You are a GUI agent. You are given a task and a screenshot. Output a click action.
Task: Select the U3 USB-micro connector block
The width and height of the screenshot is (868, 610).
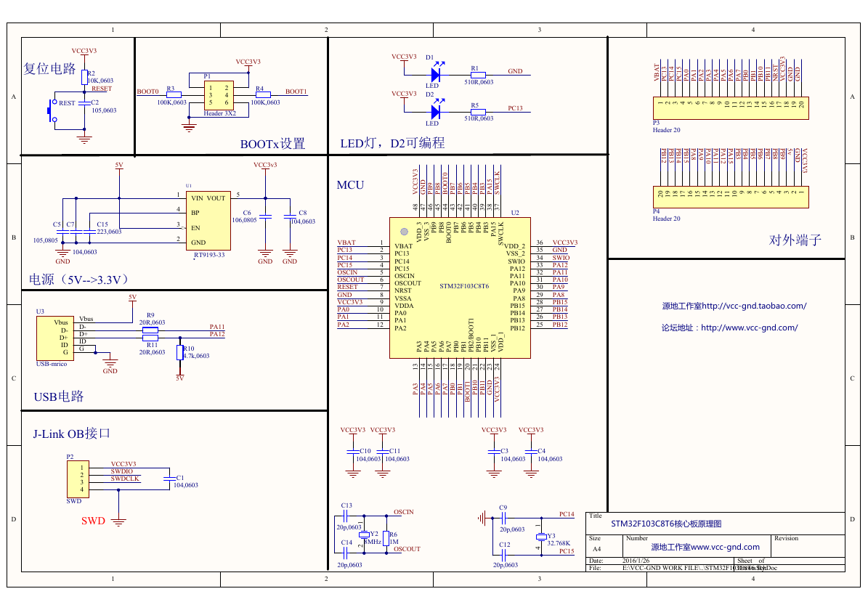(54, 338)
